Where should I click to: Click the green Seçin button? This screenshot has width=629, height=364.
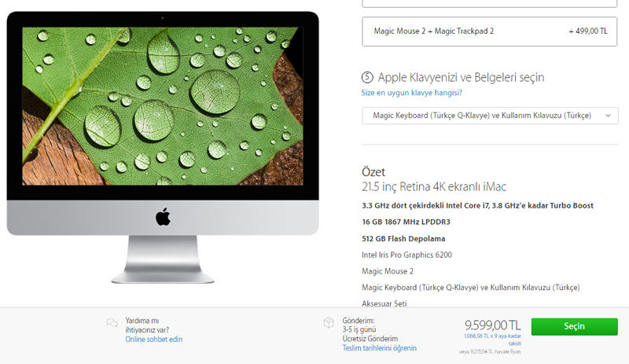(575, 326)
